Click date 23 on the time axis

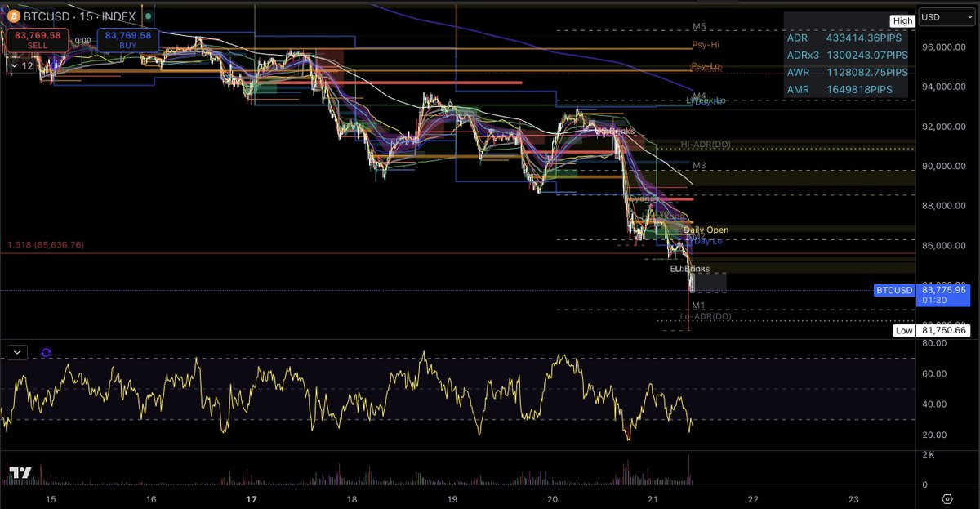tap(853, 498)
